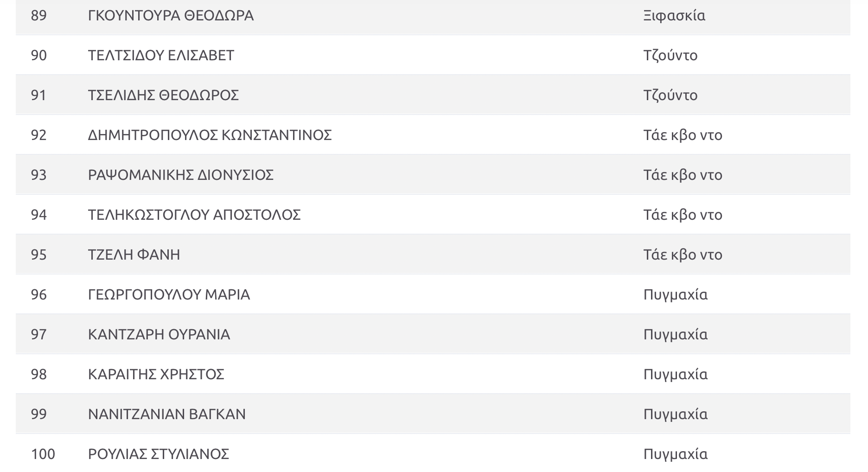Select ΔΗΜΗΤΡΟΠΟΥΛΟΣ ΚΩΝΣΤΑΝΤΙΝΟΣ entry
Screen dimensions: 868x472
click(210, 135)
